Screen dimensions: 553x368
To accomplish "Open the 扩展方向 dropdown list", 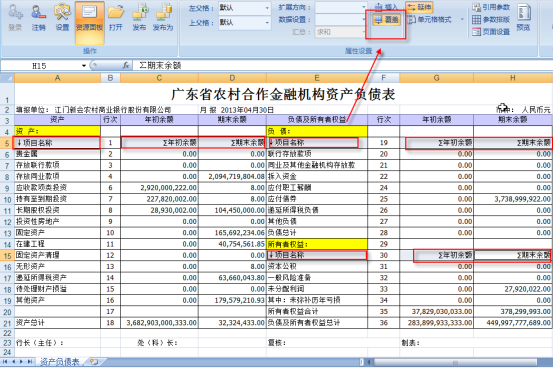I will click(x=341, y=7).
